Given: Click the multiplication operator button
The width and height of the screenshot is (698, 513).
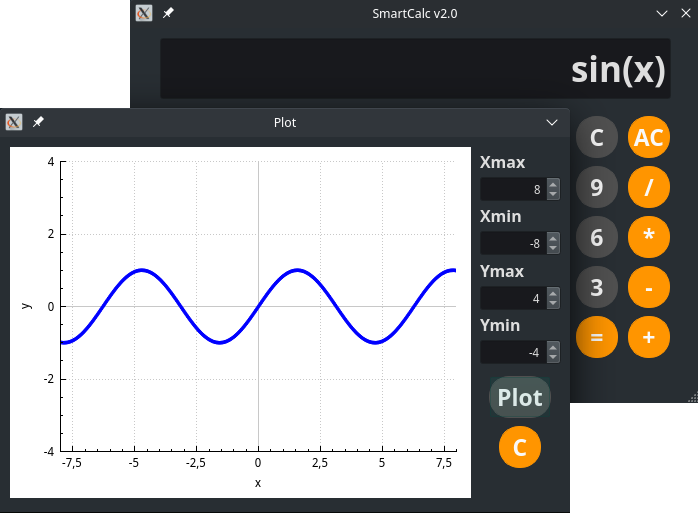Looking at the screenshot, I should [649, 237].
